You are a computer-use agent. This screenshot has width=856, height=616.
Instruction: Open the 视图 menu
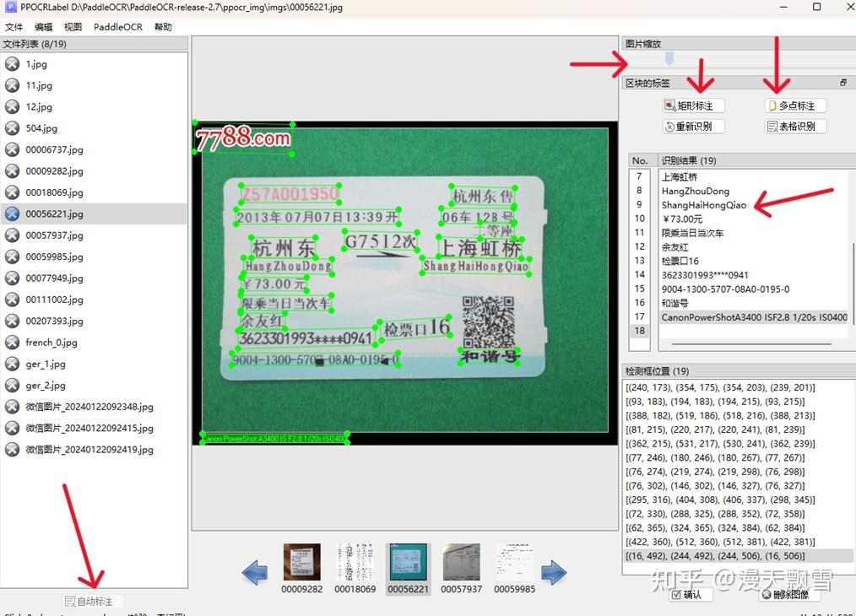72,26
